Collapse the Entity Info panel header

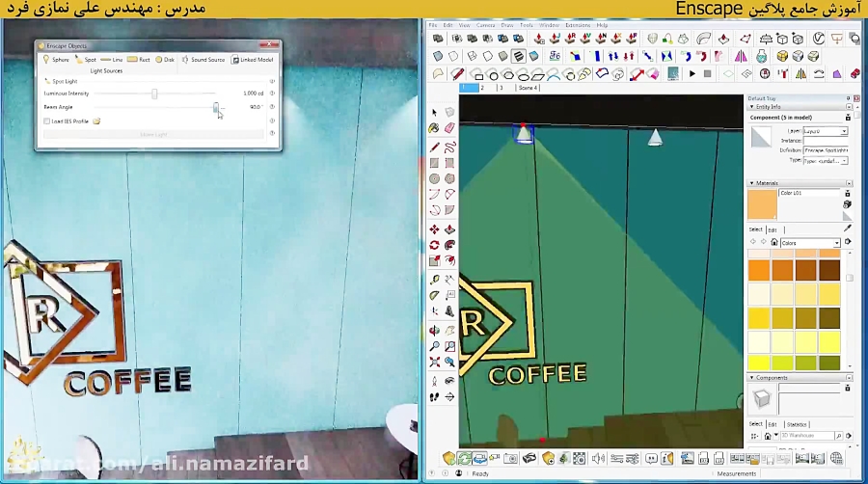[x=752, y=107]
